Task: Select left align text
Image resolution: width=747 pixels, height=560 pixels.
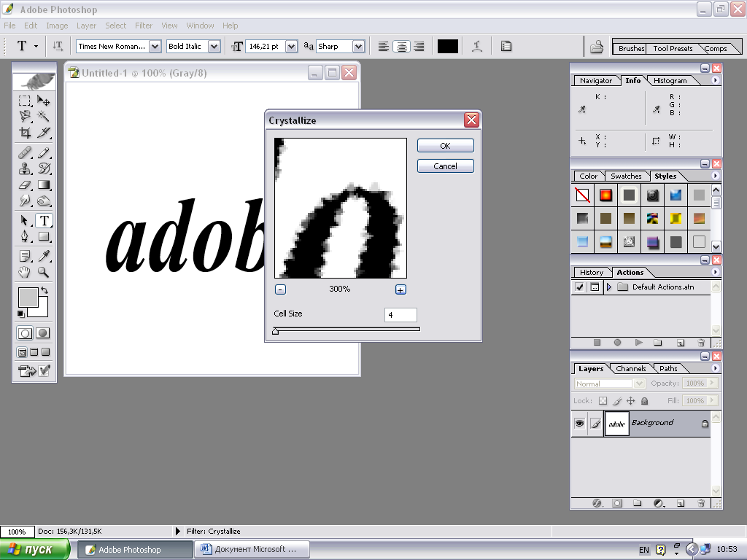Action: [x=384, y=46]
